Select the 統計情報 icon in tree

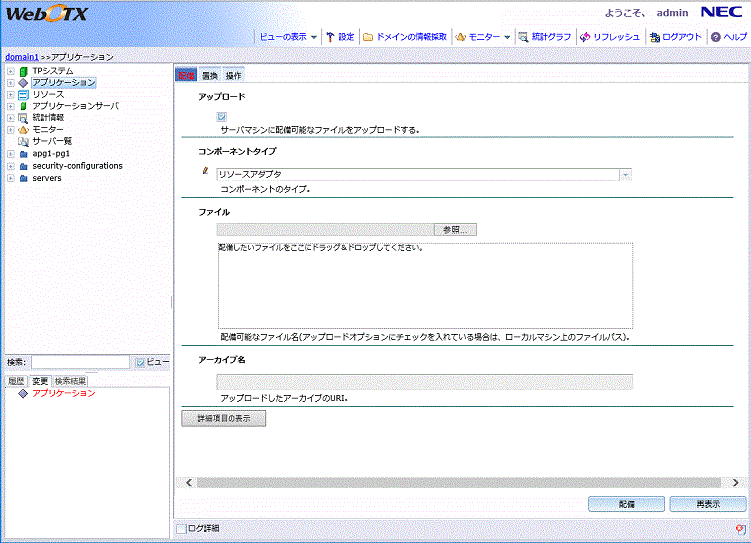pyautogui.click(x=23, y=117)
